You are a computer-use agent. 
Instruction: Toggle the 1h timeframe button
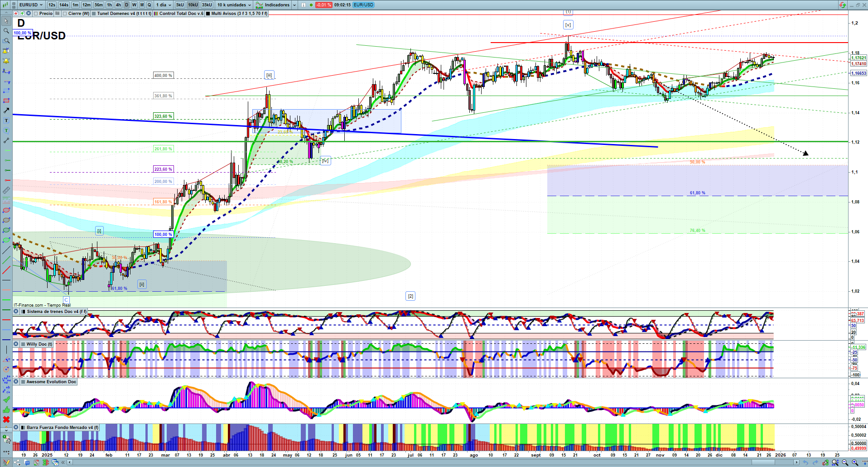point(109,5)
